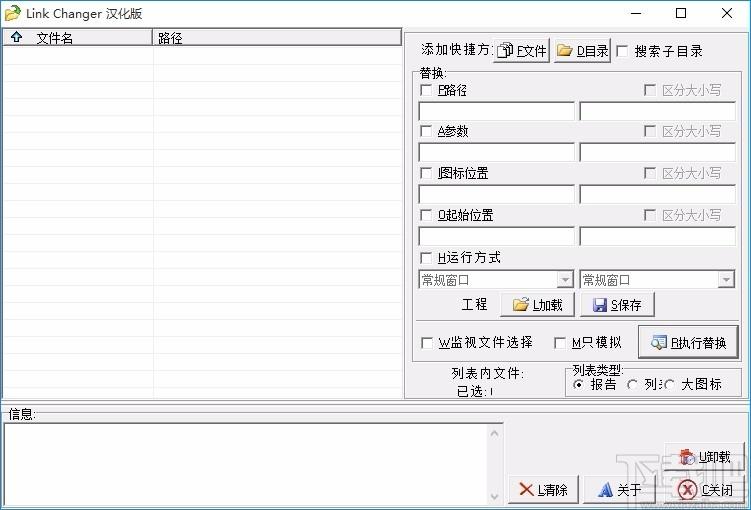Click L加载 to load project

pyautogui.click(x=537, y=304)
